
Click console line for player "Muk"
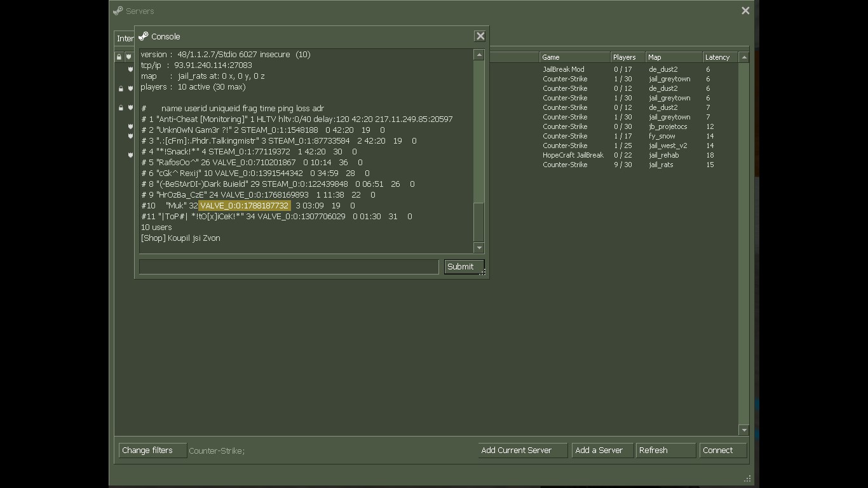click(248, 206)
